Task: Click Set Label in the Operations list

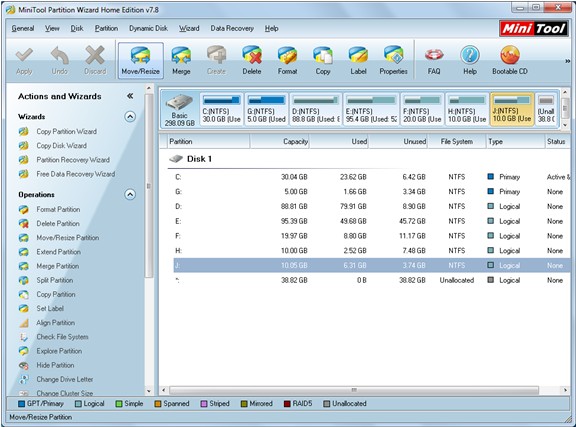Action: coord(50,309)
